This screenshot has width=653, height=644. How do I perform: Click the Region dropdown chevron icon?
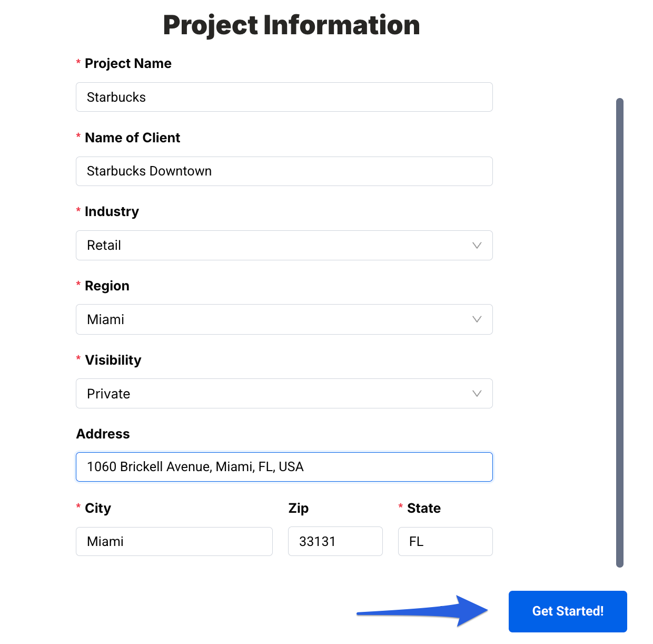tap(477, 319)
